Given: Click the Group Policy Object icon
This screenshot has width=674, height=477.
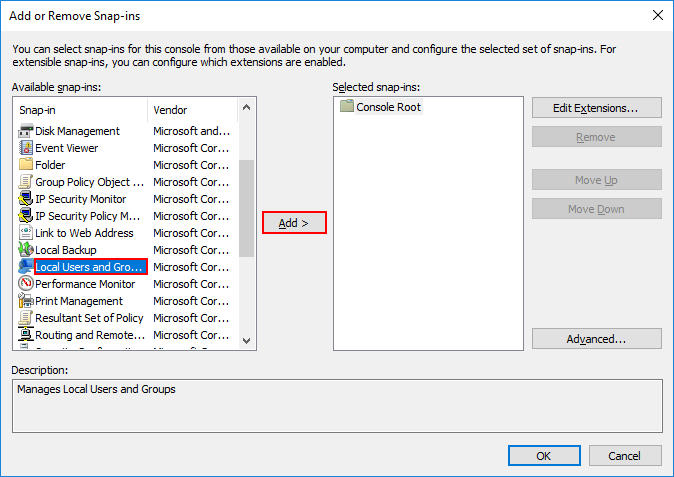Looking at the screenshot, I should coord(26,182).
